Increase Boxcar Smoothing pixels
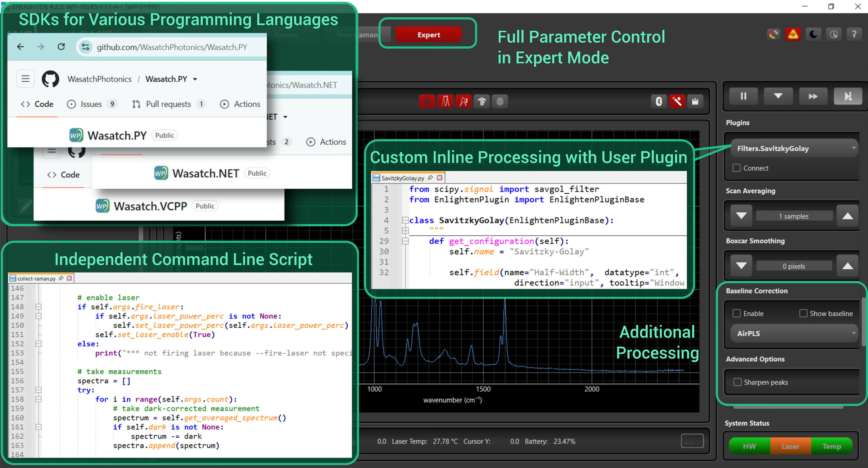Image resolution: width=868 pixels, height=468 pixels. click(847, 266)
